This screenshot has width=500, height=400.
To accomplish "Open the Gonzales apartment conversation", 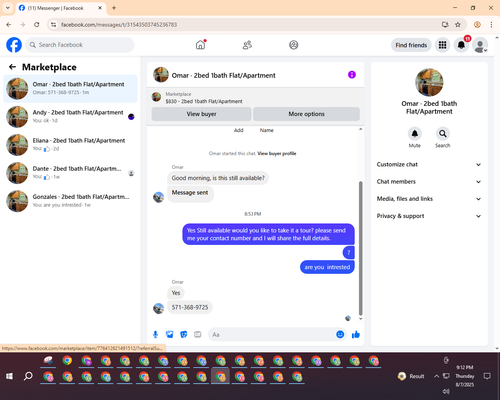I will tap(70, 201).
